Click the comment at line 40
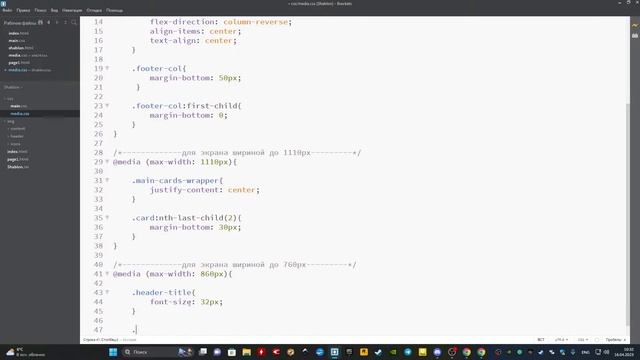 coord(235,264)
